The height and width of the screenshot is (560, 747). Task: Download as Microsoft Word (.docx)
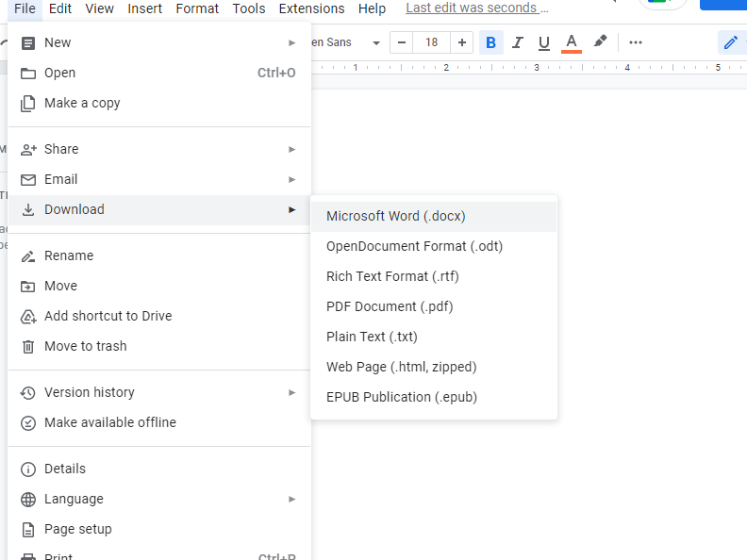396,216
